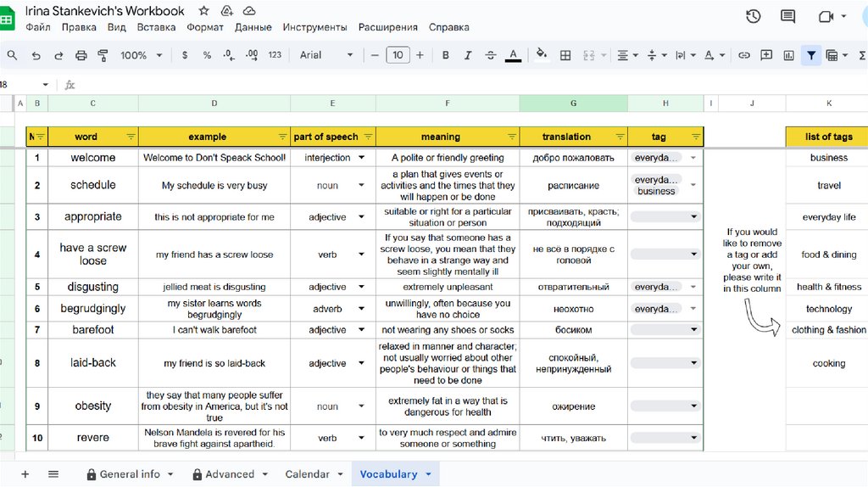
Task: Open the fill color picker
Action: click(542, 55)
